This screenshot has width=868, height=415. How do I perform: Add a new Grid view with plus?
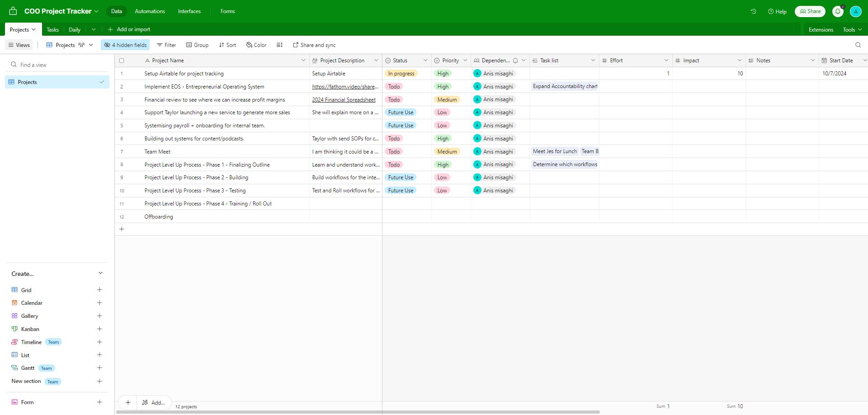[99, 289]
